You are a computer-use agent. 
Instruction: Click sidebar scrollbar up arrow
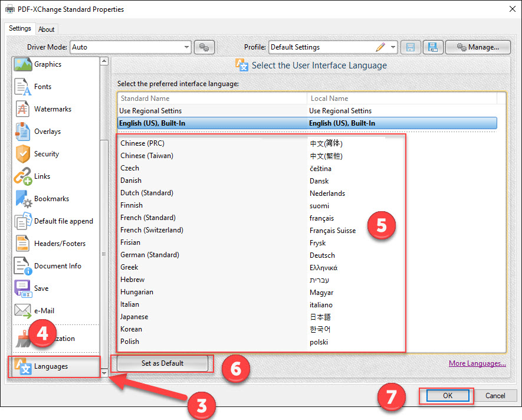pos(104,61)
